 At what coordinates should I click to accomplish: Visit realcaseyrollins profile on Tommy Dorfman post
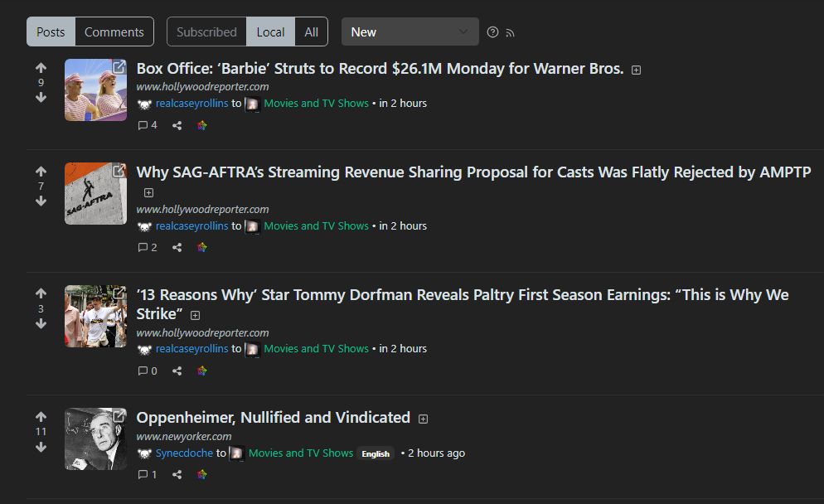pyautogui.click(x=191, y=348)
